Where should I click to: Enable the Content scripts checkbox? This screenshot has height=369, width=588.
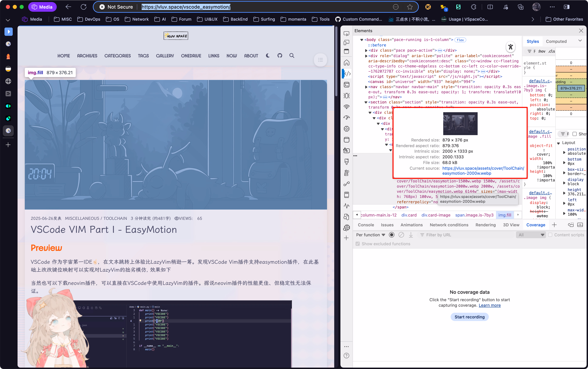click(550, 235)
